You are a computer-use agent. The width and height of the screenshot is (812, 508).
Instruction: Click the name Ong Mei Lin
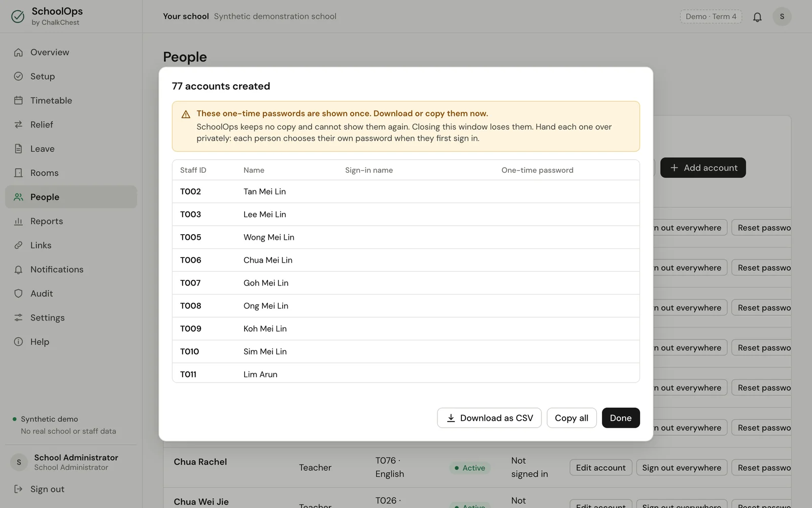point(265,306)
